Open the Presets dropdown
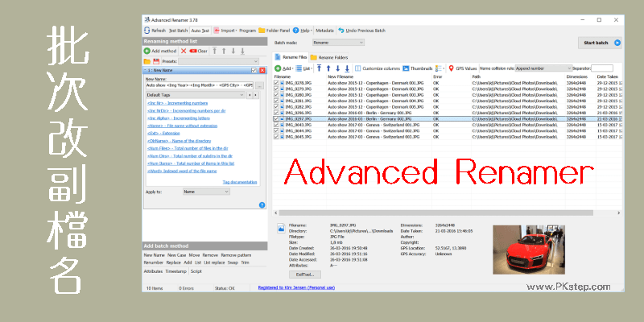 pyautogui.click(x=218, y=61)
